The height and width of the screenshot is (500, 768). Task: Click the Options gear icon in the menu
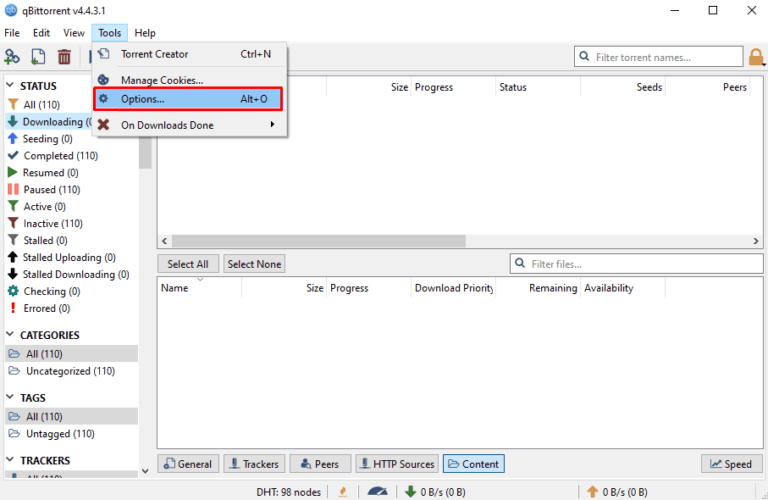(103, 98)
